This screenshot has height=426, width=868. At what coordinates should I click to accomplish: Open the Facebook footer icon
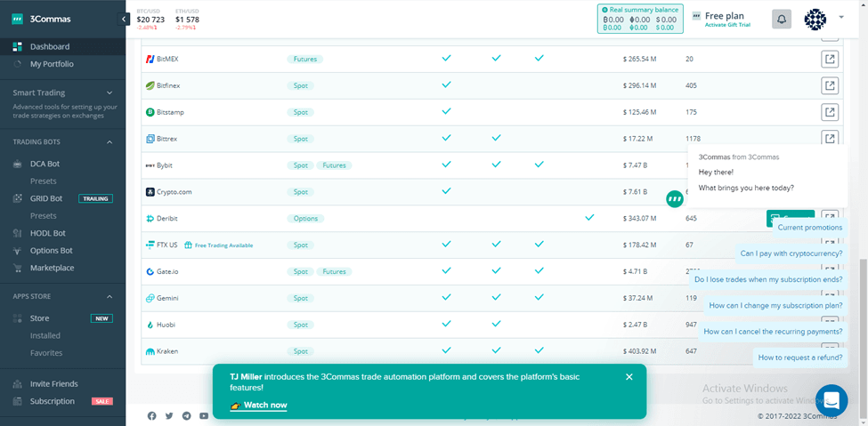pyautogui.click(x=151, y=415)
